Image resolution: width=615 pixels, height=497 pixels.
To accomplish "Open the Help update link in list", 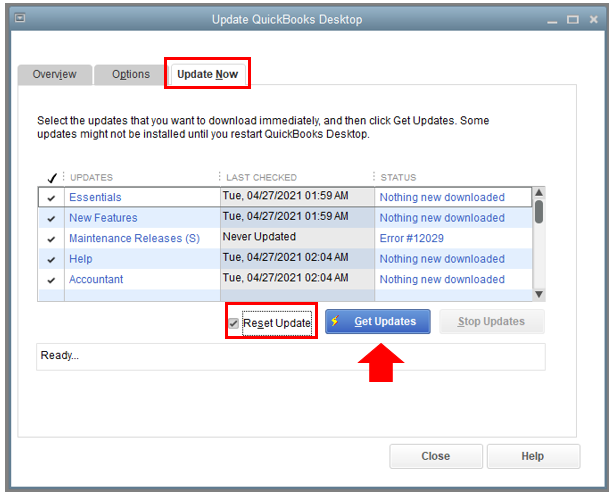I will pyautogui.click(x=81, y=259).
